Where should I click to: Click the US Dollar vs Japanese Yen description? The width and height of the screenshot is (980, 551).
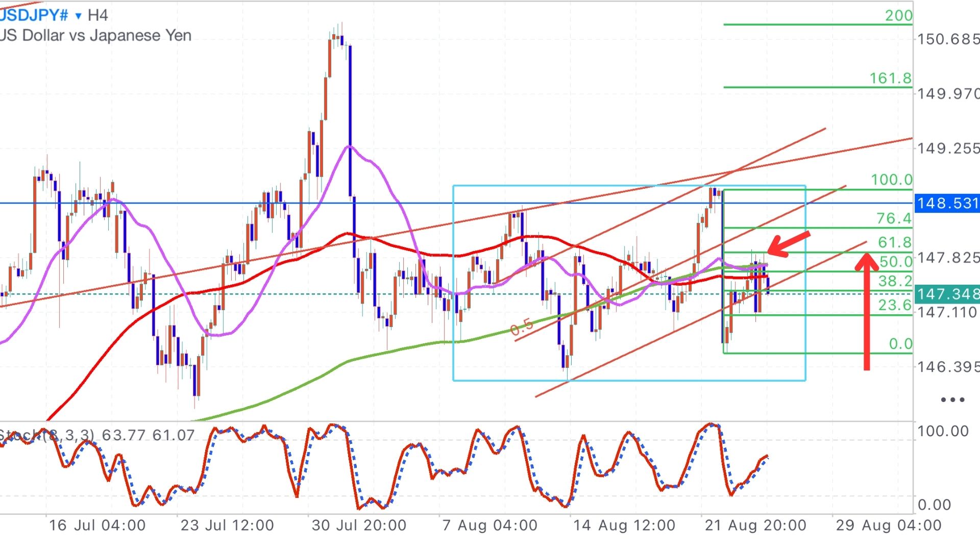click(96, 36)
